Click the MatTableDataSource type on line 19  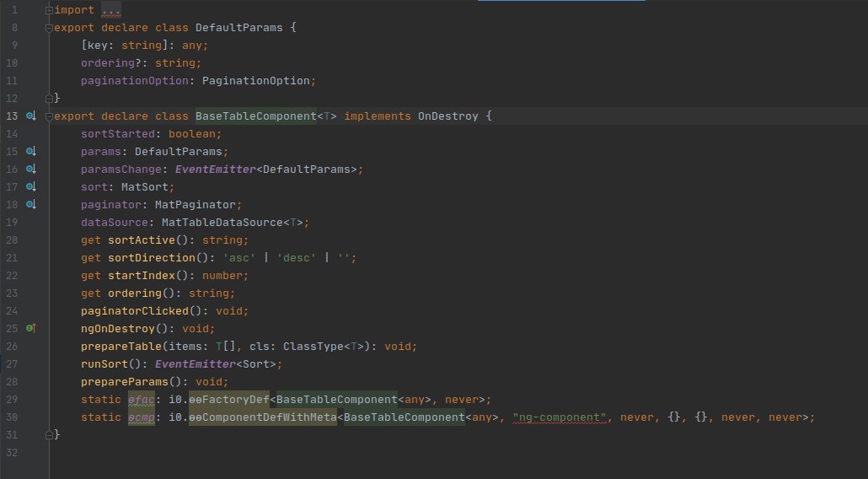tap(222, 223)
